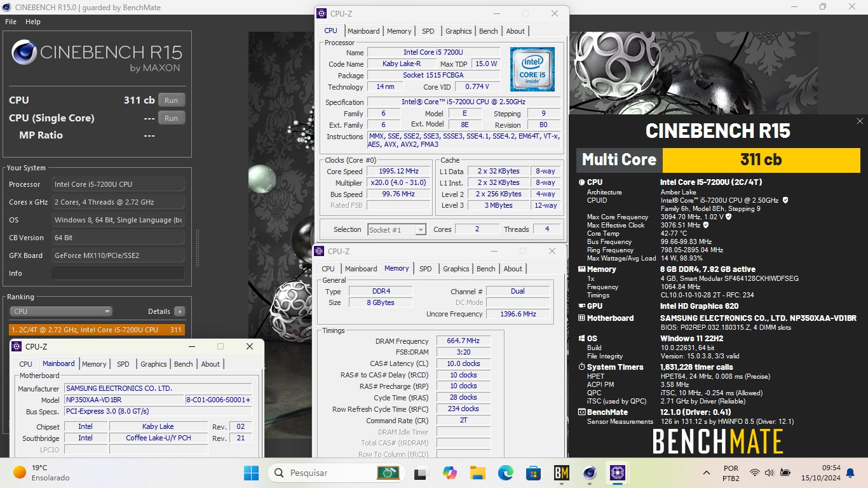Click verified shield next to Max Core Frequency
868x488 pixels.
coord(728,217)
